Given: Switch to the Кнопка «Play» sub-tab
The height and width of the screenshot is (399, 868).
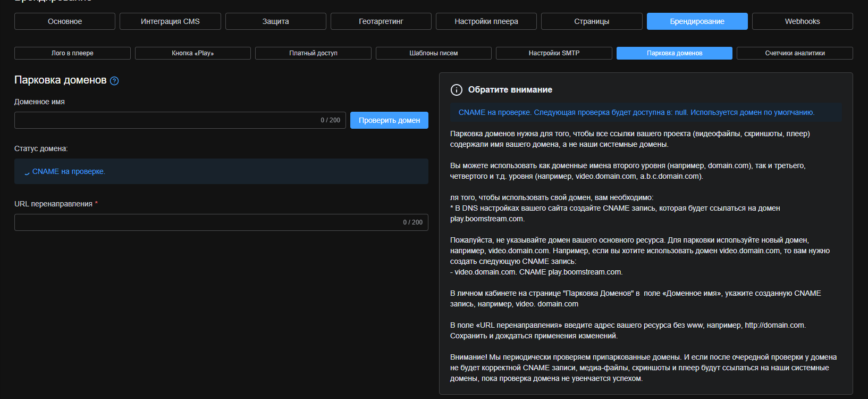Looking at the screenshot, I should pos(193,53).
